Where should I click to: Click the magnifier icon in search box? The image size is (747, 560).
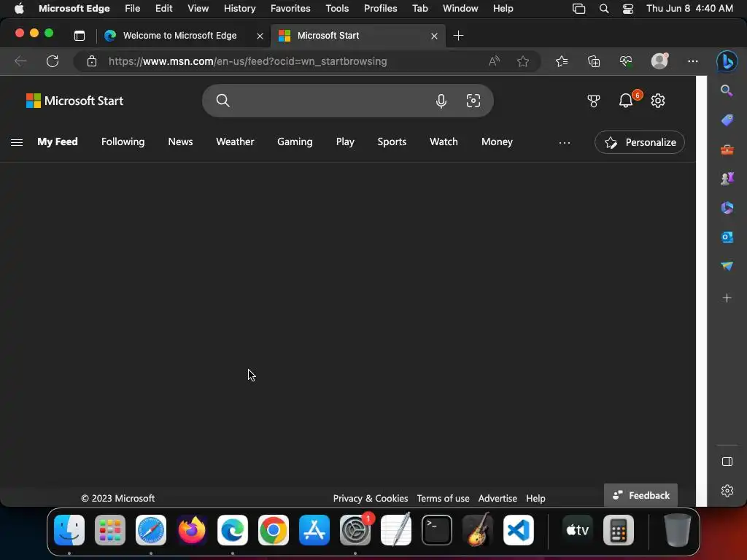222,101
